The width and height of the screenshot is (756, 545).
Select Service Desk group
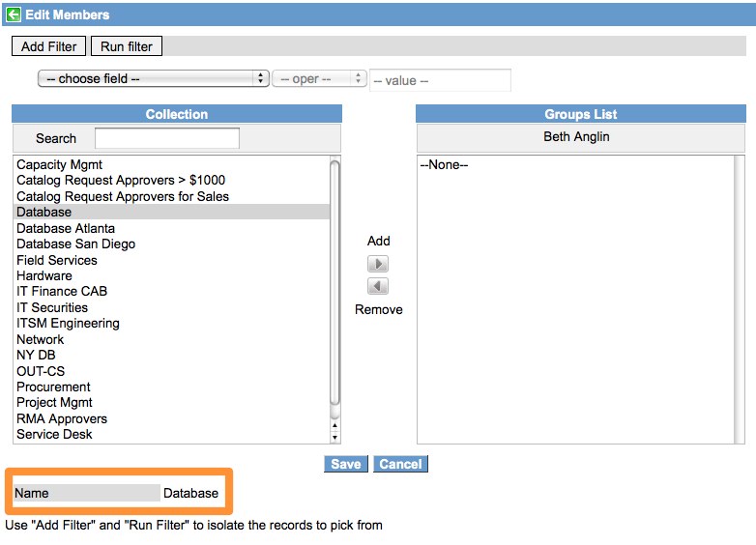(54, 434)
